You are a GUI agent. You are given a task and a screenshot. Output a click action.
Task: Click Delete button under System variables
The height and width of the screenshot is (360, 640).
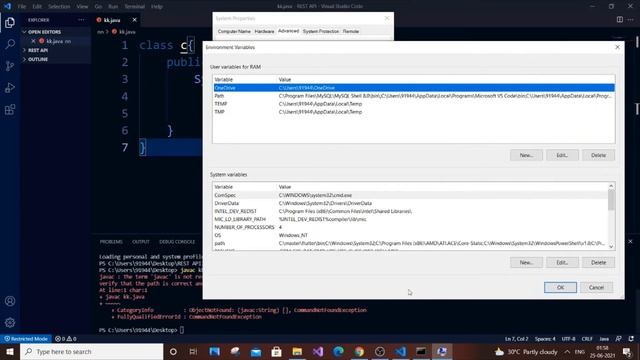click(598, 262)
